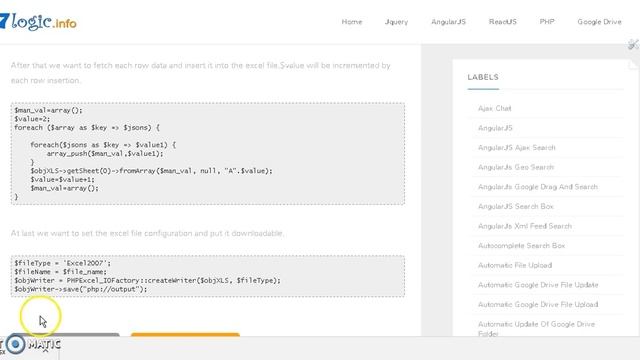The height and width of the screenshot is (360, 640).
Task: Open the plain AngularJS label
Action: coord(495,128)
